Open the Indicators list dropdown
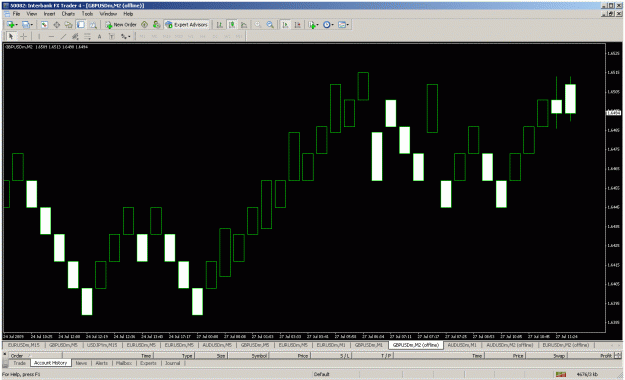Screen dimensions: 625x380 [x=313, y=25]
